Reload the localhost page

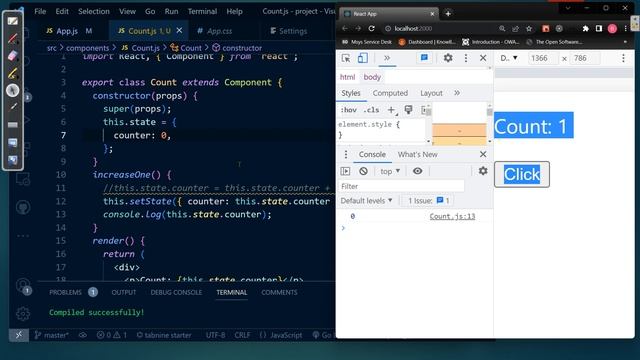point(371,29)
